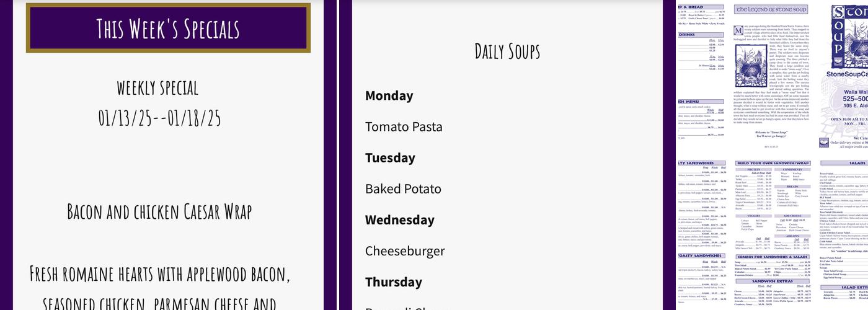
Task: Select the Thursday soup day label
Action: coord(393,281)
